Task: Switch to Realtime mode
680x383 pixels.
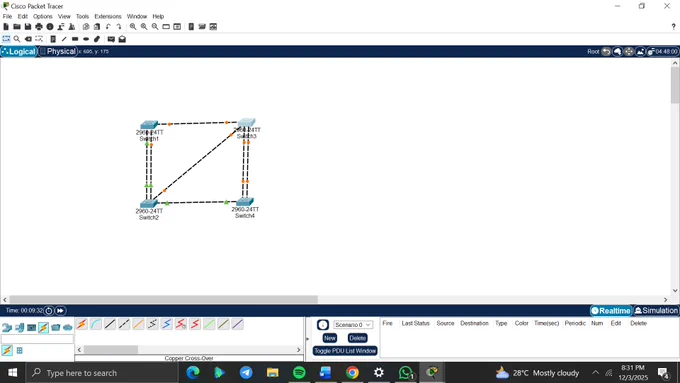Action: click(x=611, y=311)
